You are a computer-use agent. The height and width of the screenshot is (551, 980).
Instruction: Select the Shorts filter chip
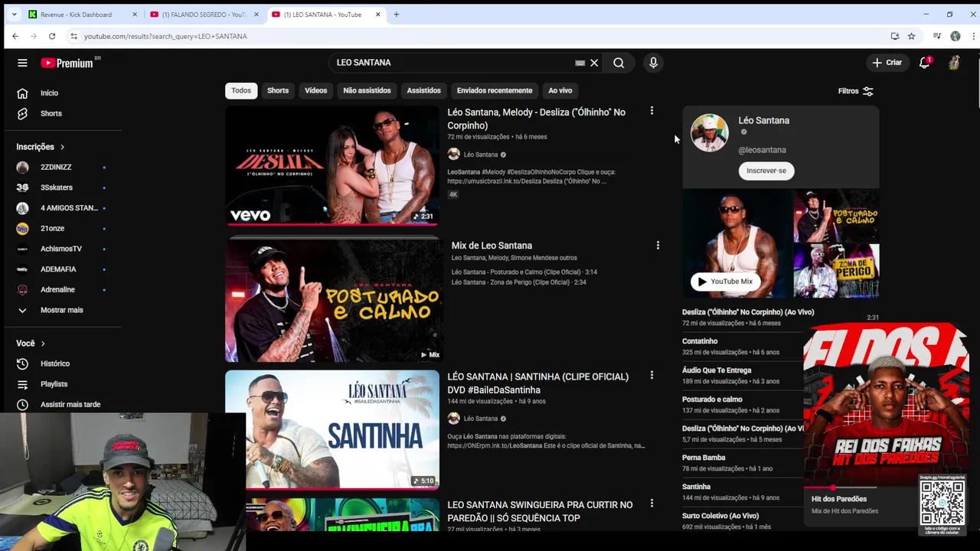pos(278,90)
